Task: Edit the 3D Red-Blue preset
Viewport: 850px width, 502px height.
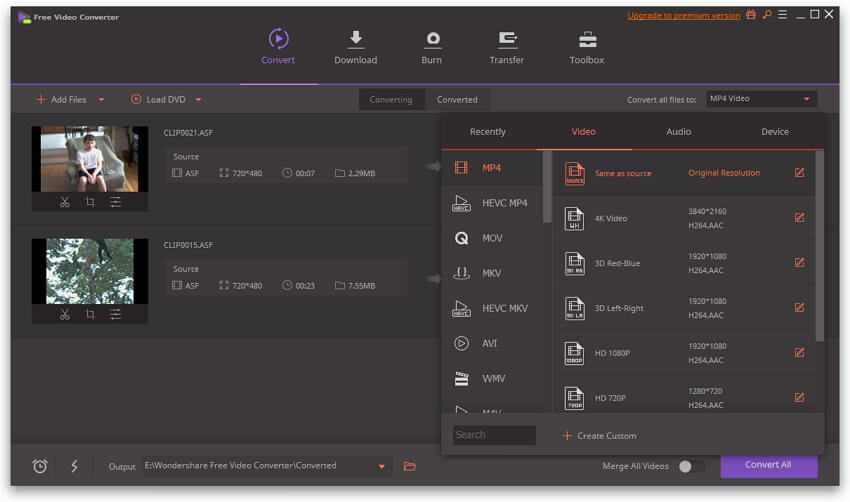Action: 800,263
